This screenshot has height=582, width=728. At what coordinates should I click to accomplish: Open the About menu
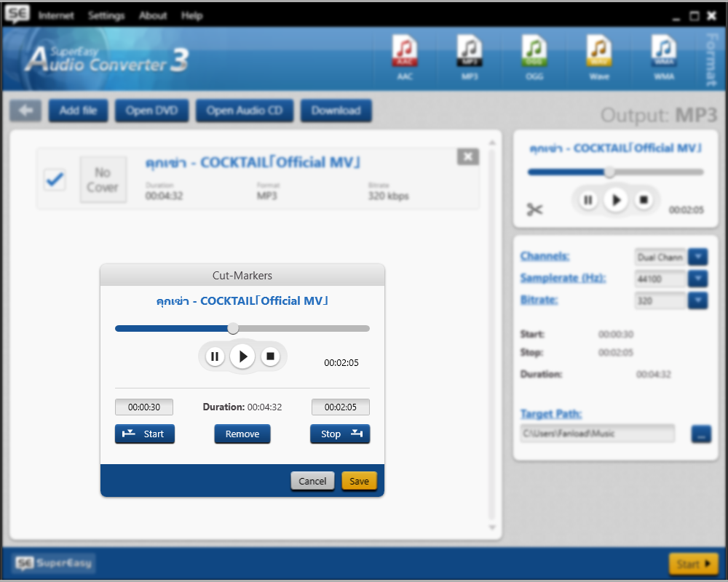[x=153, y=16]
